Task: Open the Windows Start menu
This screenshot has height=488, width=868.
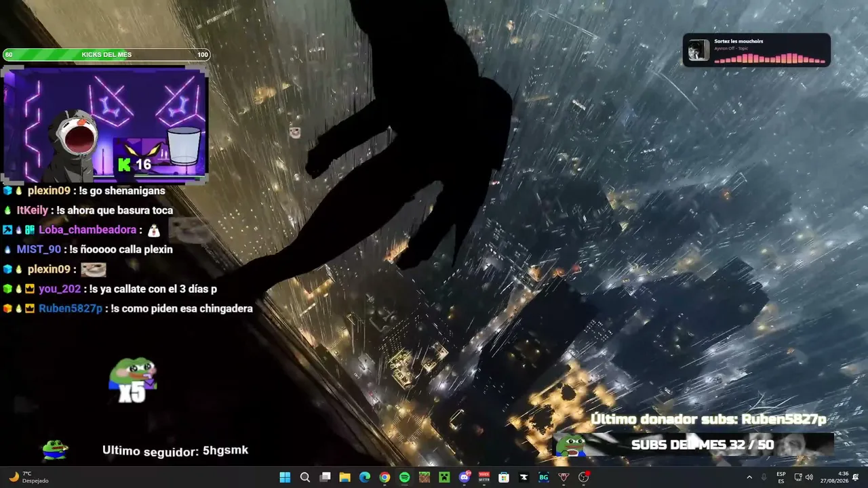Action: (285, 477)
